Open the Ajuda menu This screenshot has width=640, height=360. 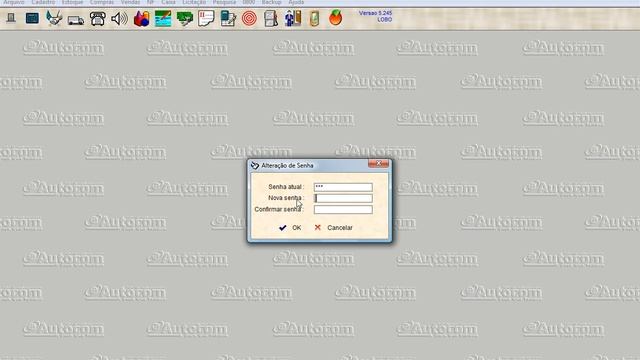(x=296, y=2)
